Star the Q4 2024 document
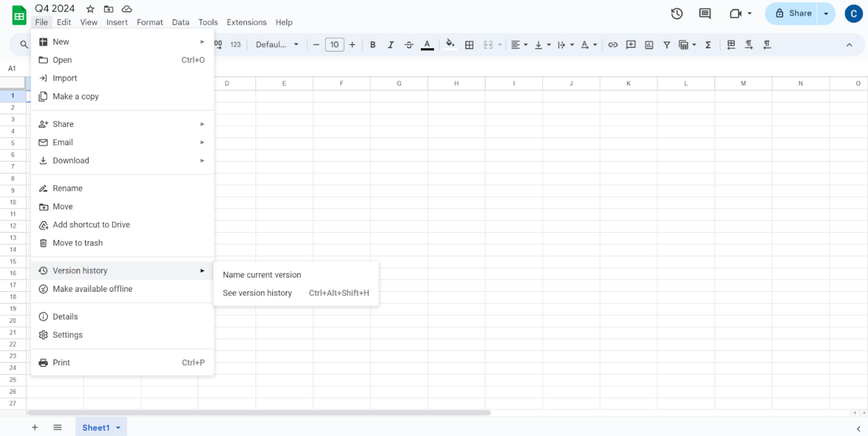 click(91, 9)
